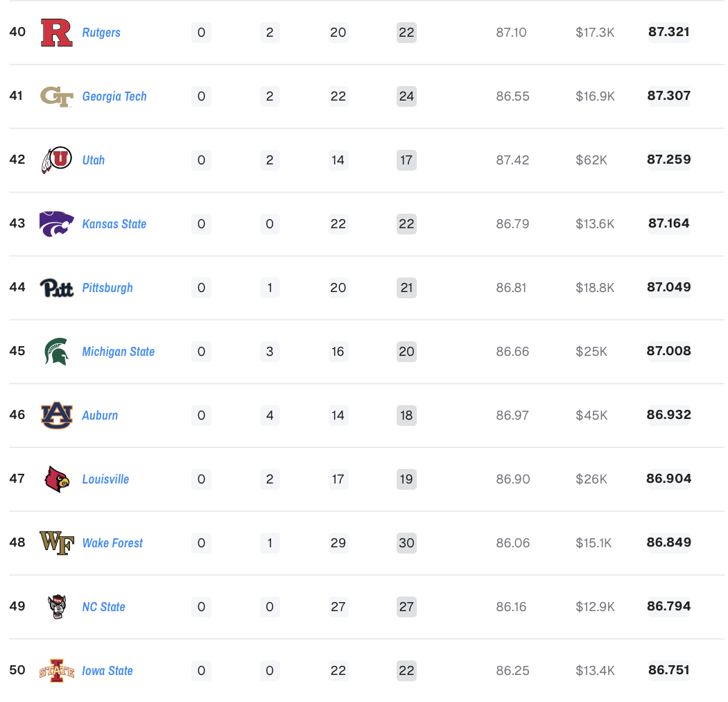Open the Rutgers team link

[101, 33]
